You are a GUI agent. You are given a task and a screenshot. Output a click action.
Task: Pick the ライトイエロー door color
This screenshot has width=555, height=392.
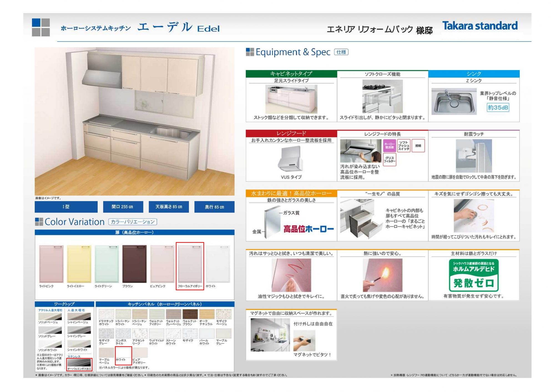click(x=79, y=264)
